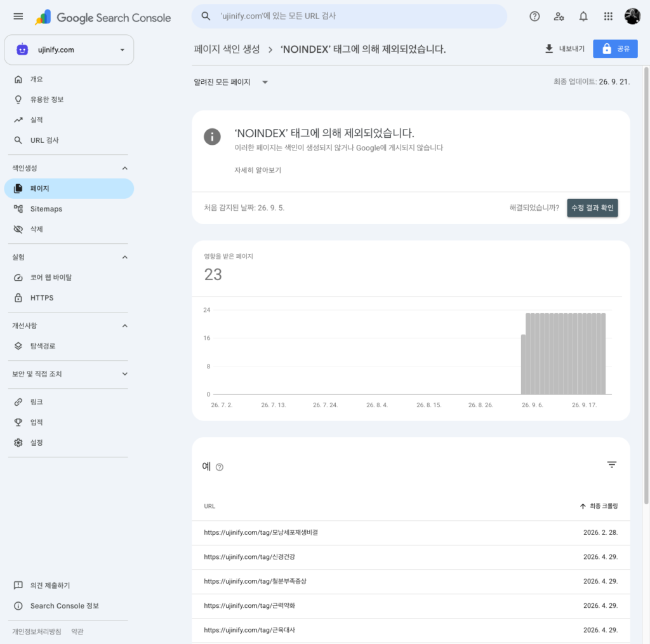650x644 pixels.
Task: Collapse the Indexing section chevron
Action: tap(125, 168)
